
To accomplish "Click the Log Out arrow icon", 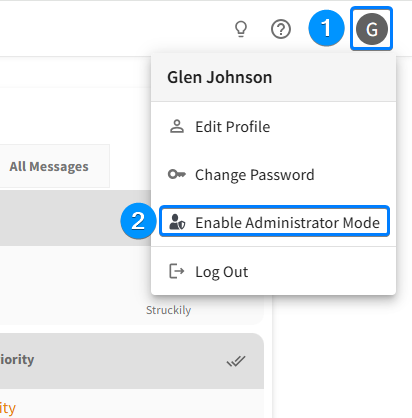I will pos(177,271).
